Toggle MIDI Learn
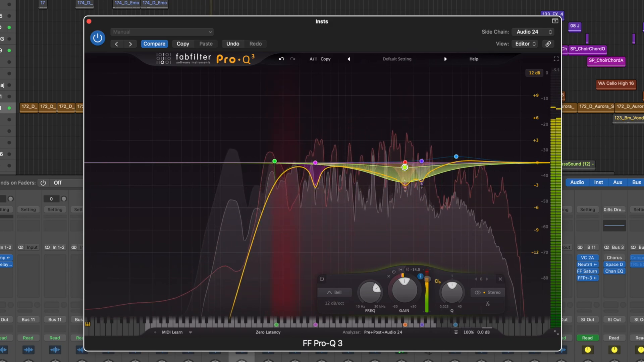The image size is (644, 362). click(172, 333)
